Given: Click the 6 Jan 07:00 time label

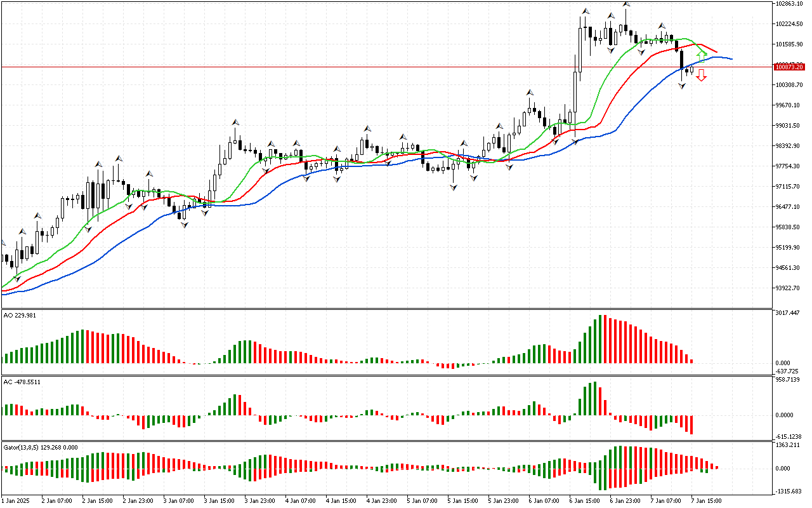Looking at the screenshot, I should 543,500.
